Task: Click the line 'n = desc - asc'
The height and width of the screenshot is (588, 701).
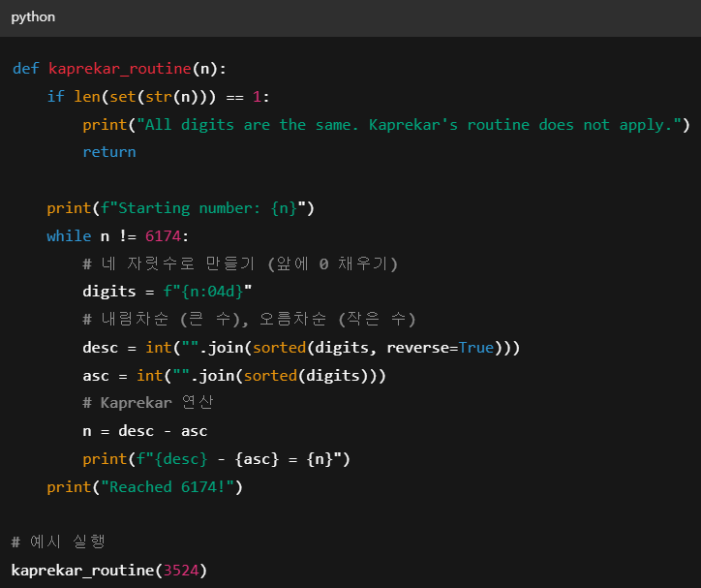Action: pos(145,431)
